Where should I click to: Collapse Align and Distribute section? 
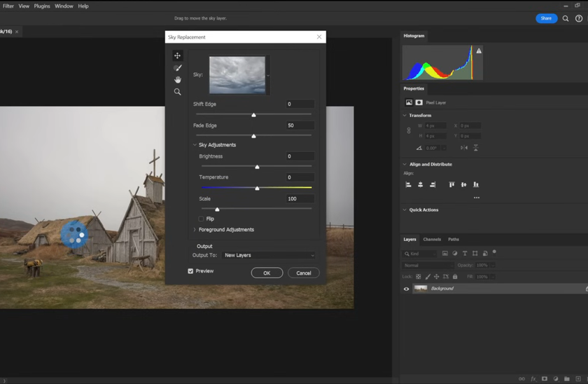click(x=405, y=164)
